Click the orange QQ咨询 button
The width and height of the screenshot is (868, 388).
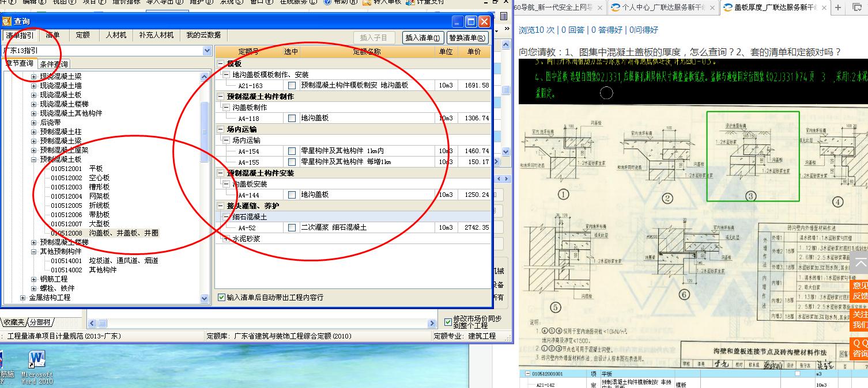click(859, 349)
